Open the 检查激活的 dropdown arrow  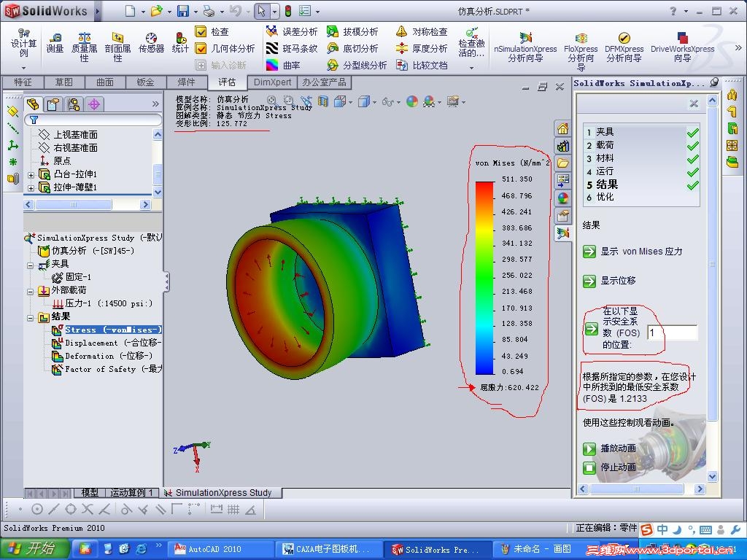pyautogui.click(x=472, y=68)
